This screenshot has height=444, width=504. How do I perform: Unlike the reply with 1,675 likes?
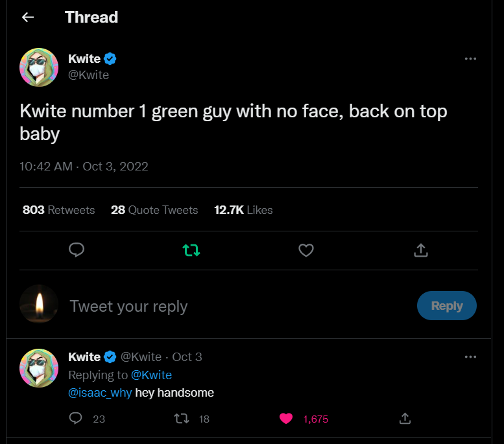click(286, 419)
